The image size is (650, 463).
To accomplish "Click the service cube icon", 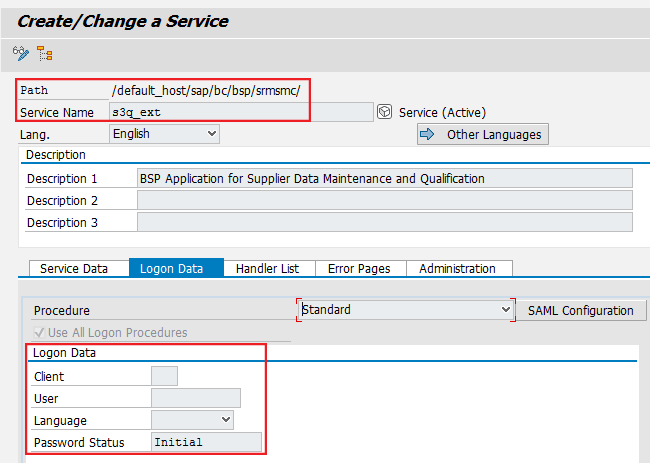I will click(x=385, y=112).
